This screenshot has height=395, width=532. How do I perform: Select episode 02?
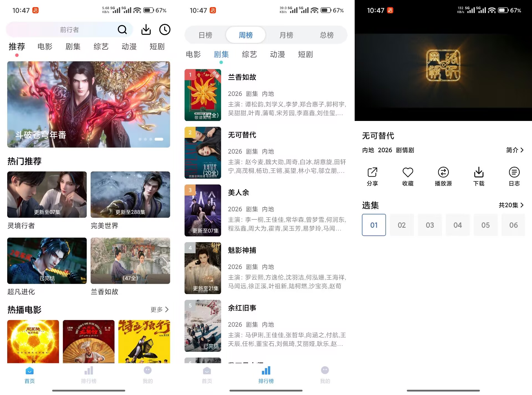(x=402, y=225)
